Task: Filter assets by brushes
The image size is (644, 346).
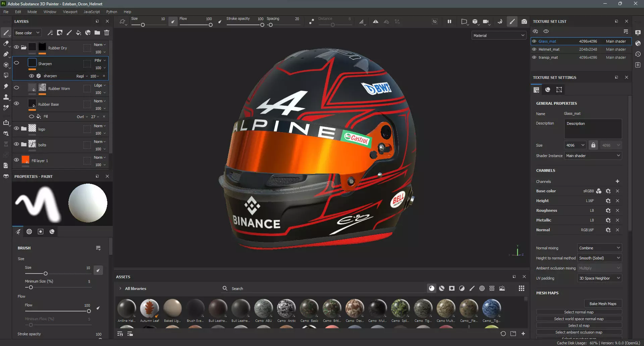Action: coord(472,288)
